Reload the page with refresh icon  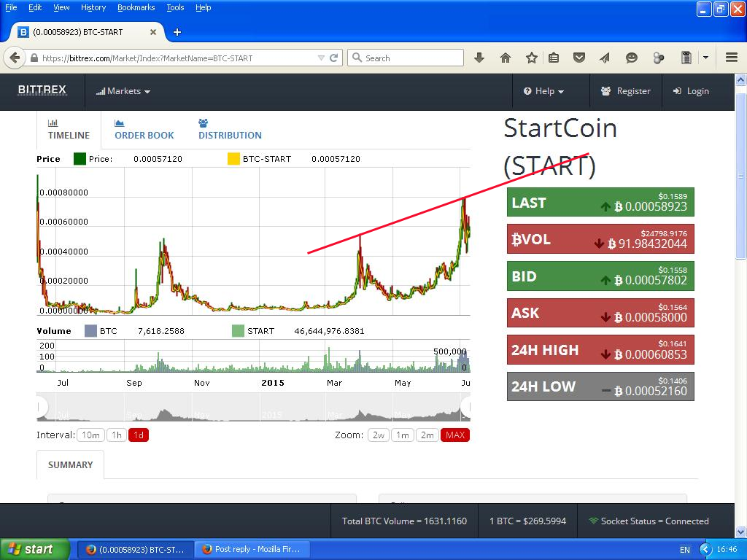click(x=334, y=58)
